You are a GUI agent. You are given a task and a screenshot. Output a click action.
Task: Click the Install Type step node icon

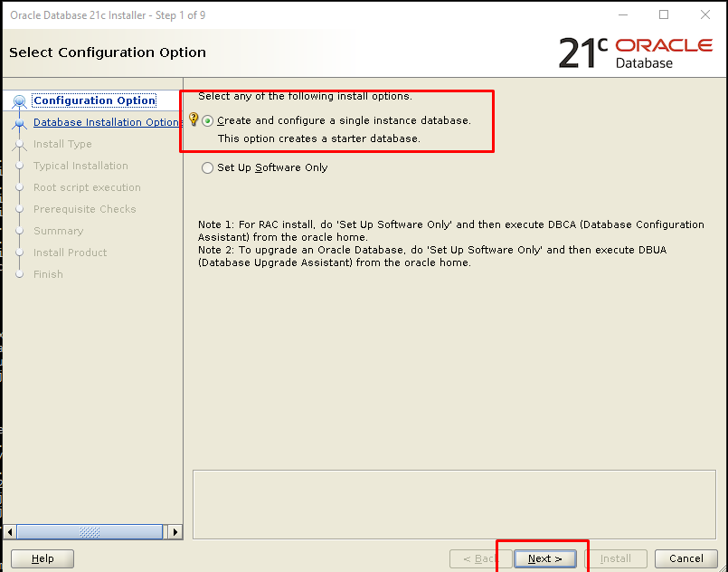click(20, 145)
